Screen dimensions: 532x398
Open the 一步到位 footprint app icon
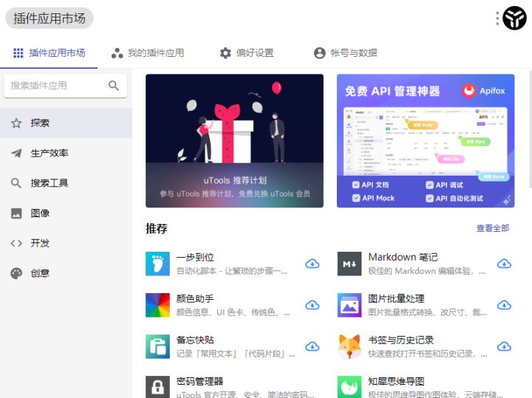point(158,264)
